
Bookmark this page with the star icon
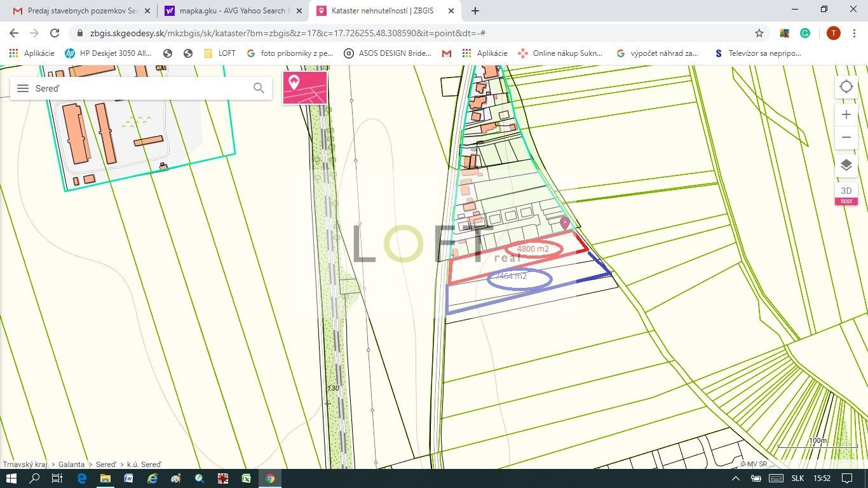pos(759,33)
